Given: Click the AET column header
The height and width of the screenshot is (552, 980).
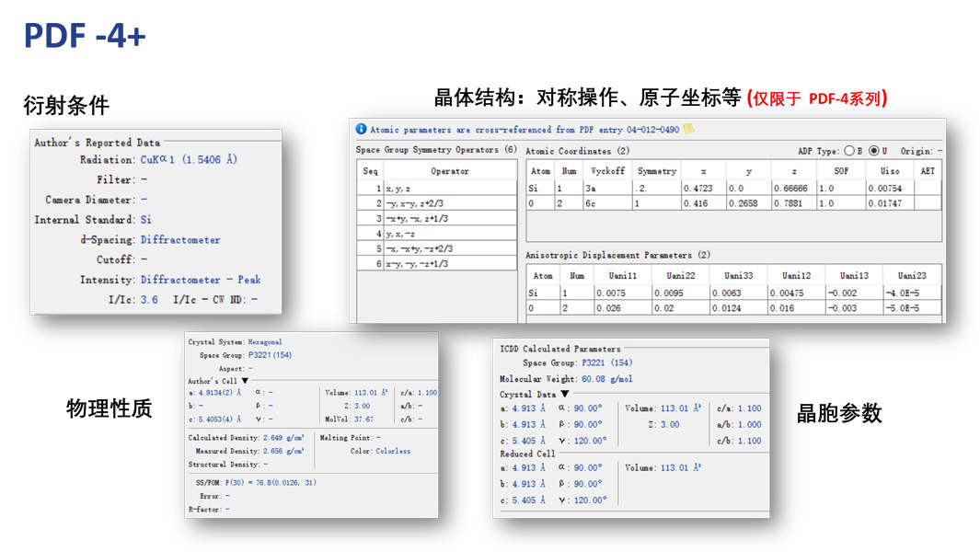Looking at the screenshot, I should click(x=928, y=171).
